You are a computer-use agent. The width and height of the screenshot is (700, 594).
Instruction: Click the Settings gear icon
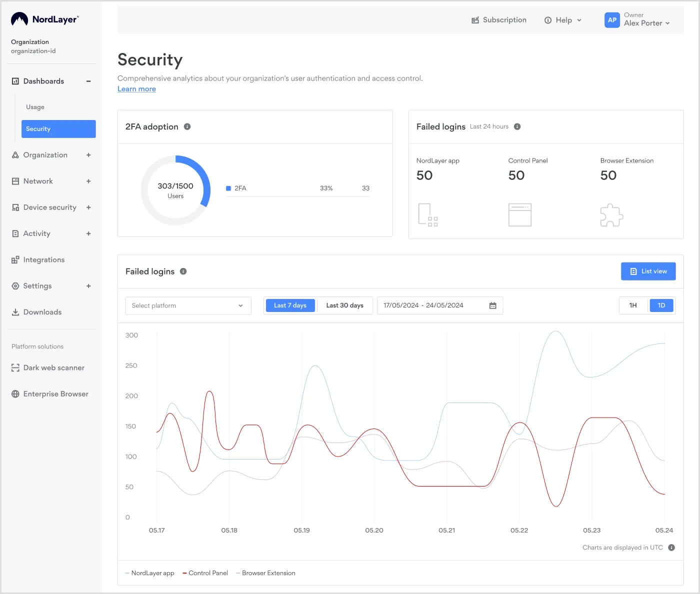[15, 286]
